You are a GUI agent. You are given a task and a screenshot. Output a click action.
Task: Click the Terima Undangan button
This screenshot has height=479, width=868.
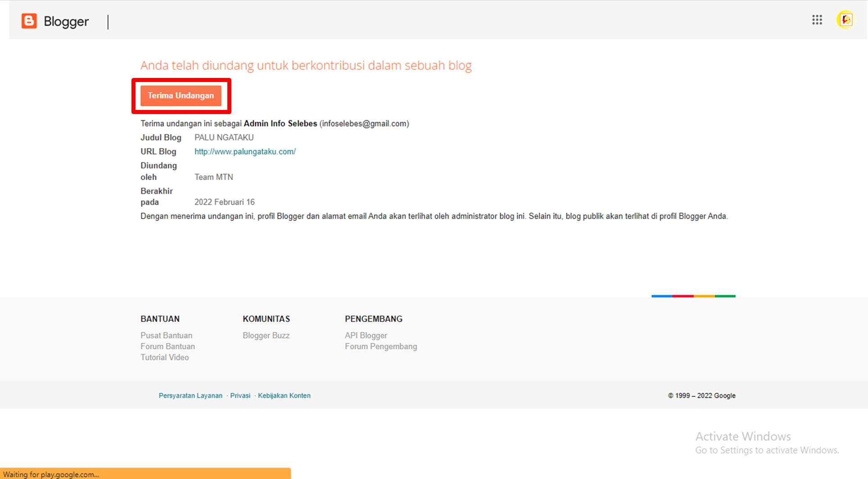coord(181,96)
